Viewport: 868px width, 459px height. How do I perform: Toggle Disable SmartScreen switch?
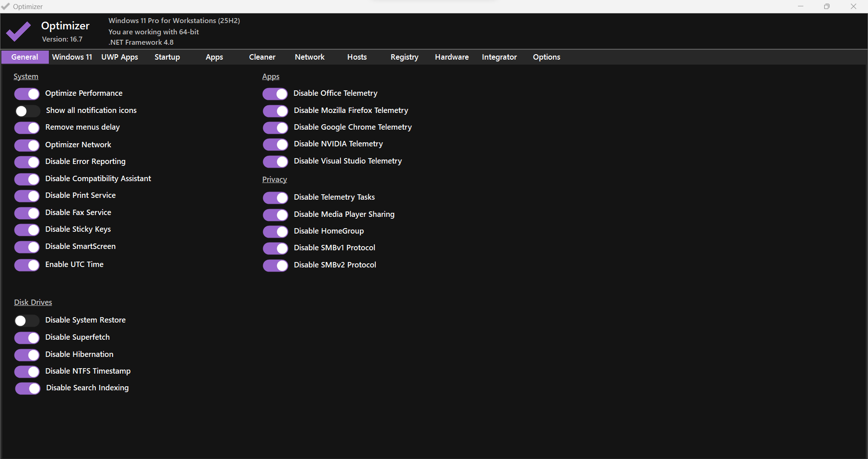click(x=27, y=247)
